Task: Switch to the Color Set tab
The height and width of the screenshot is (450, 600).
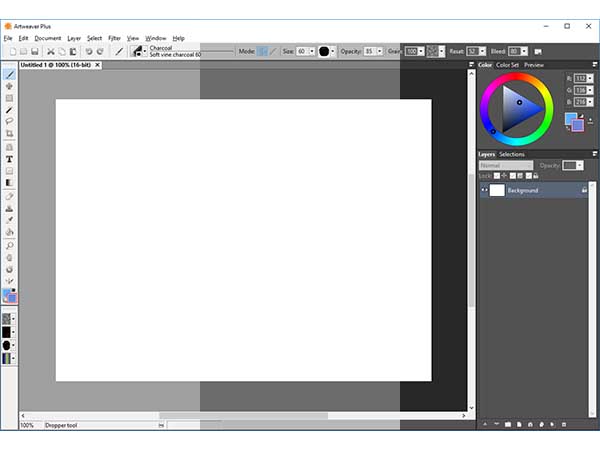Action: [x=508, y=65]
